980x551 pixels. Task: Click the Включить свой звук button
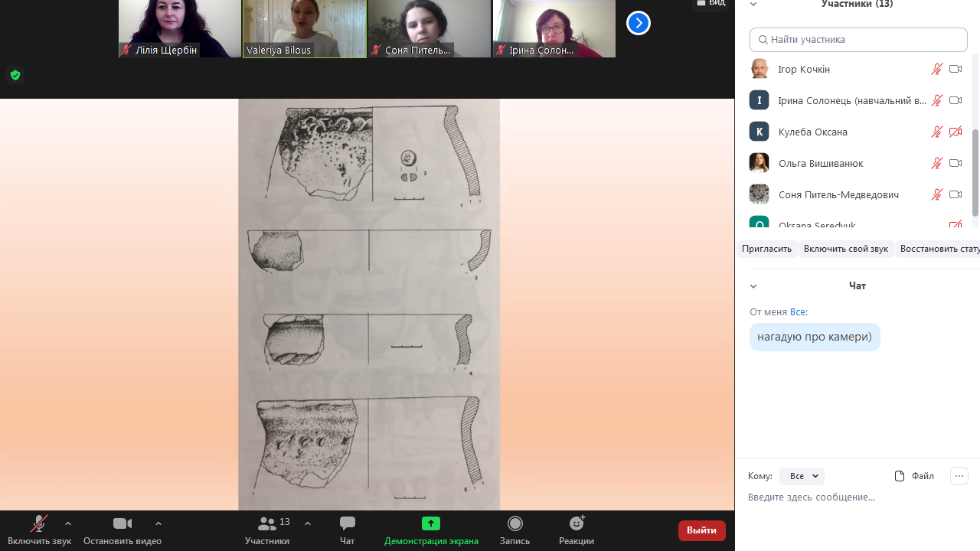[846, 249]
